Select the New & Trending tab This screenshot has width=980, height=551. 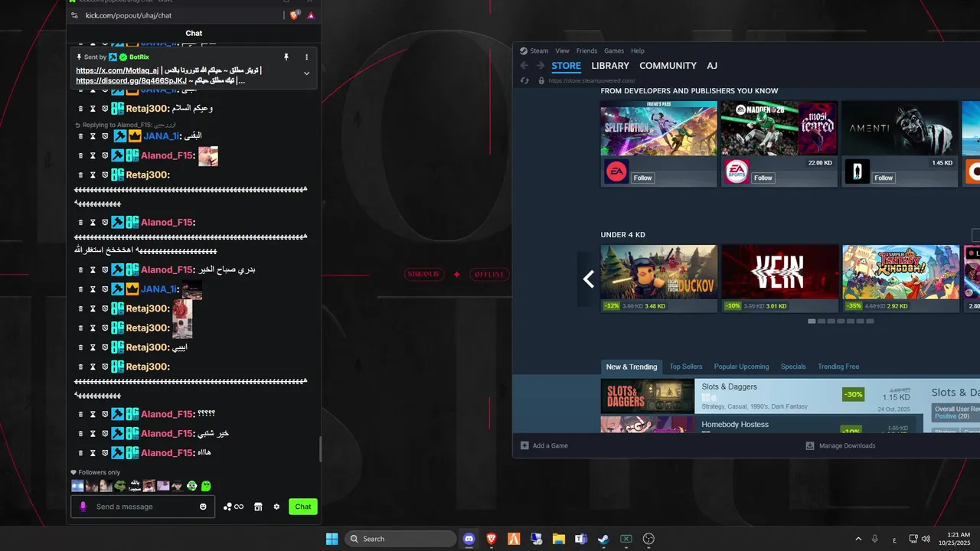[x=632, y=367]
